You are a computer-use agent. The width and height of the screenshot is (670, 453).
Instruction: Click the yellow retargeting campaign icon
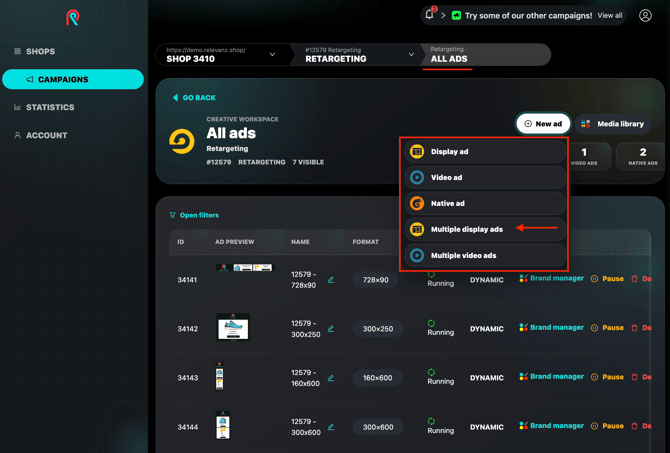[x=182, y=141]
